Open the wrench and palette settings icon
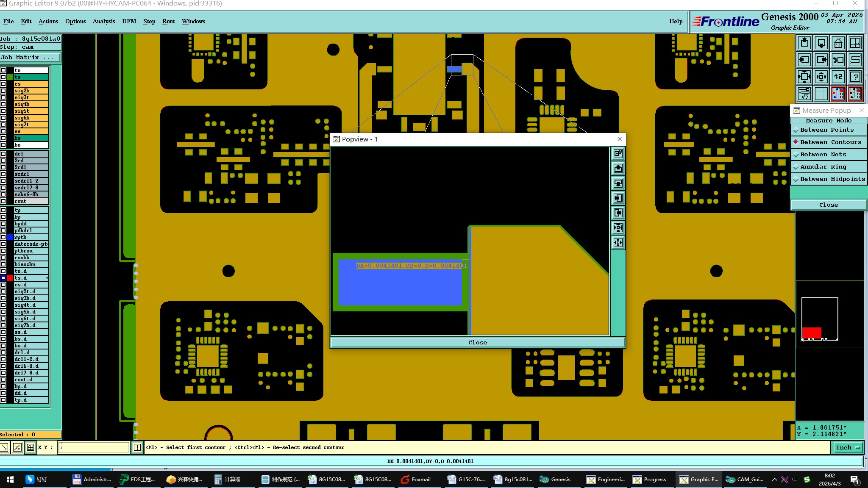This screenshot has width=868, height=488. (x=804, y=94)
